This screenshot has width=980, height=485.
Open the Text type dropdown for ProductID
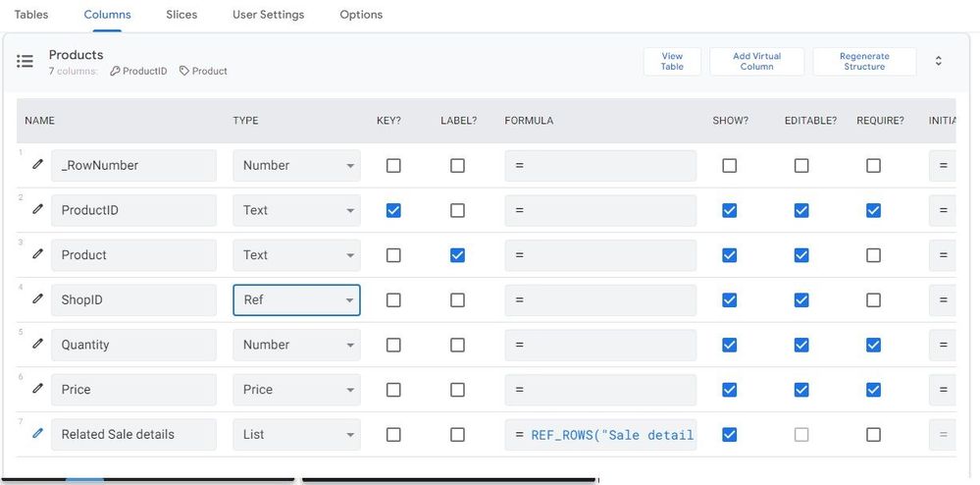click(297, 210)
